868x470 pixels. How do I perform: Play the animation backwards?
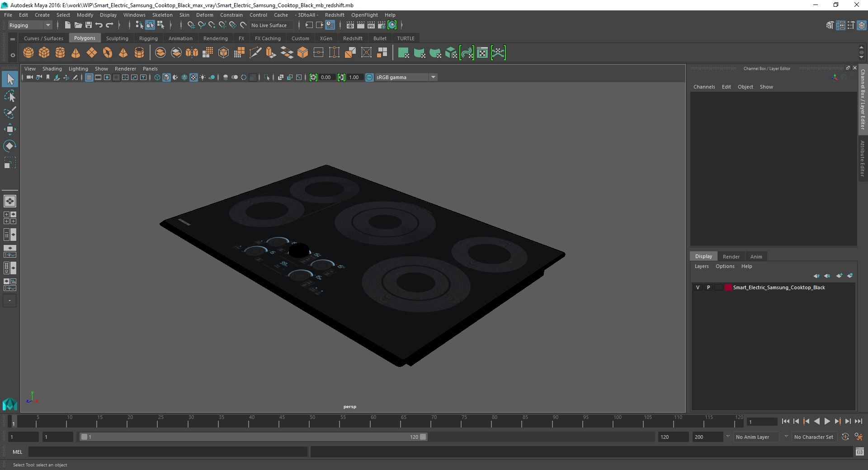(x=816, y=421)
